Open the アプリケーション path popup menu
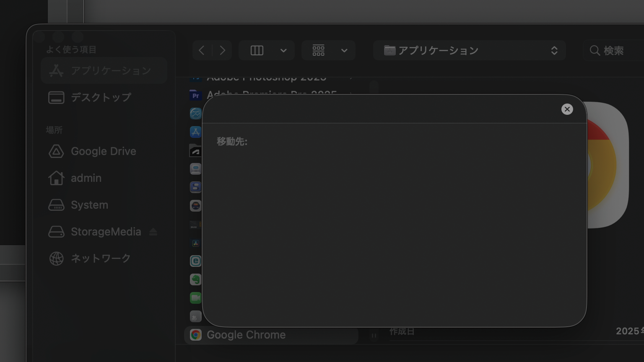The height and width of the screenshot is (362, 644). [469, 51]
